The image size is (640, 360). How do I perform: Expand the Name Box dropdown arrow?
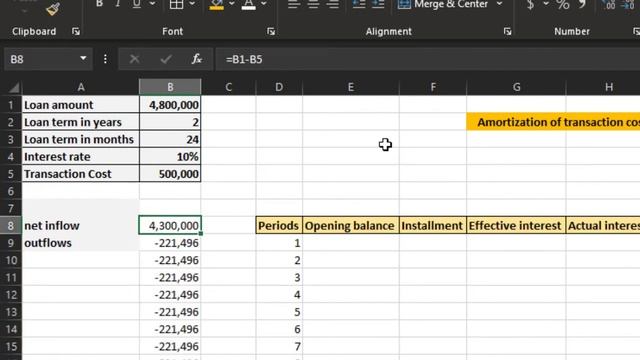(83, 58)
